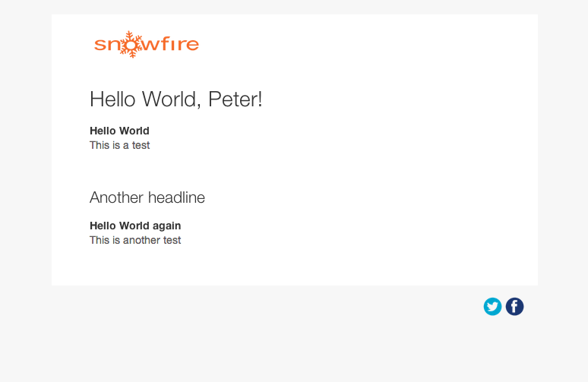Click the word "test" in "This is a test"
The height and width of the screenshot is (382, 588).
[141, 145]
